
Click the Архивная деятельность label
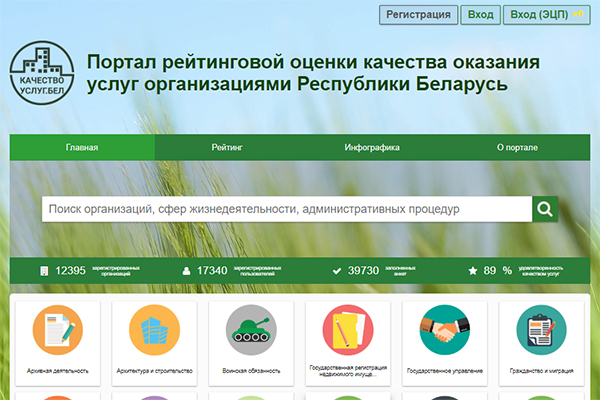coord(58,371)
